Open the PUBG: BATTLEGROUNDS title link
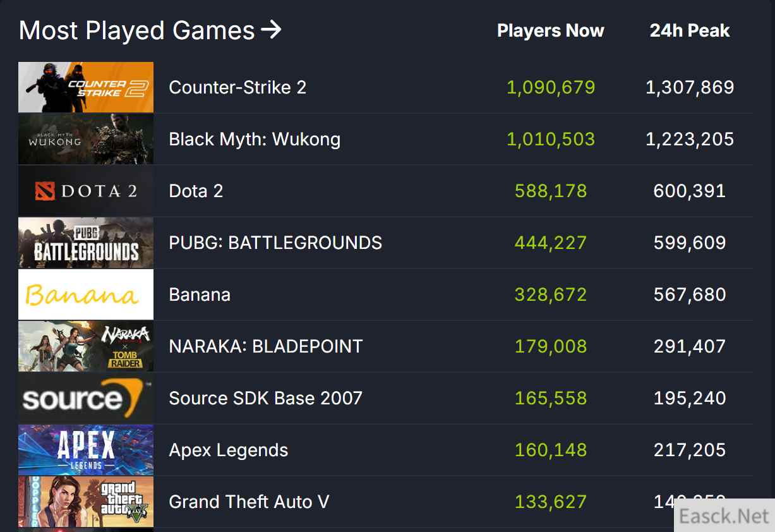 [275, 243]
